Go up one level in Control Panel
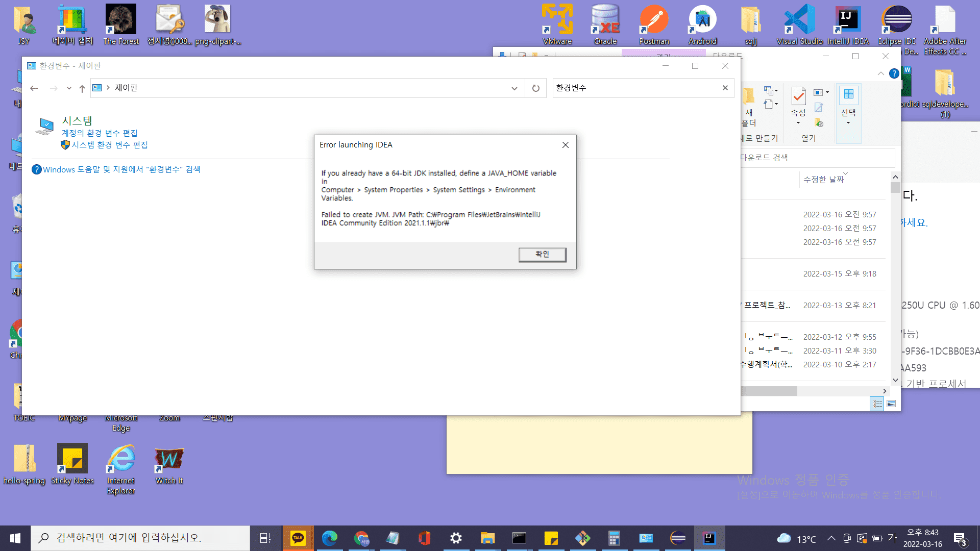This screenshot has height=551, width=980. (x=82, y=88)
